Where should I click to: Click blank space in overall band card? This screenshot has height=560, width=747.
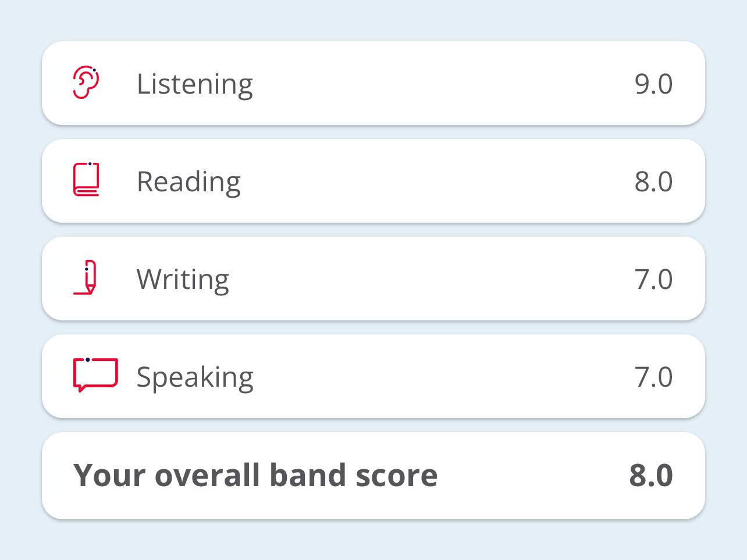pos(532,475)
